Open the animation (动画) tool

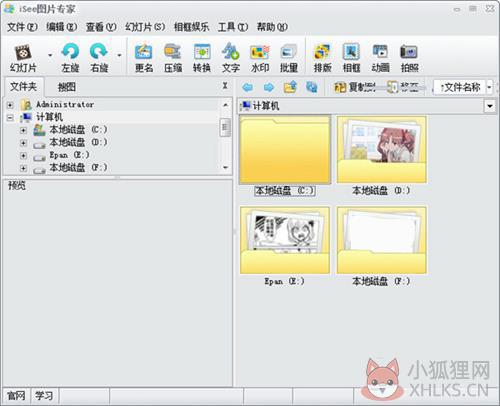click(380, 58)
